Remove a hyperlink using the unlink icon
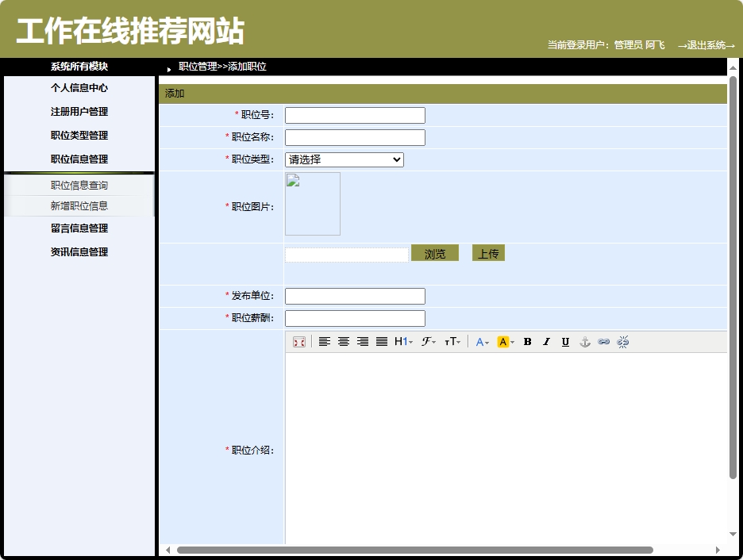 pos(624,341)
